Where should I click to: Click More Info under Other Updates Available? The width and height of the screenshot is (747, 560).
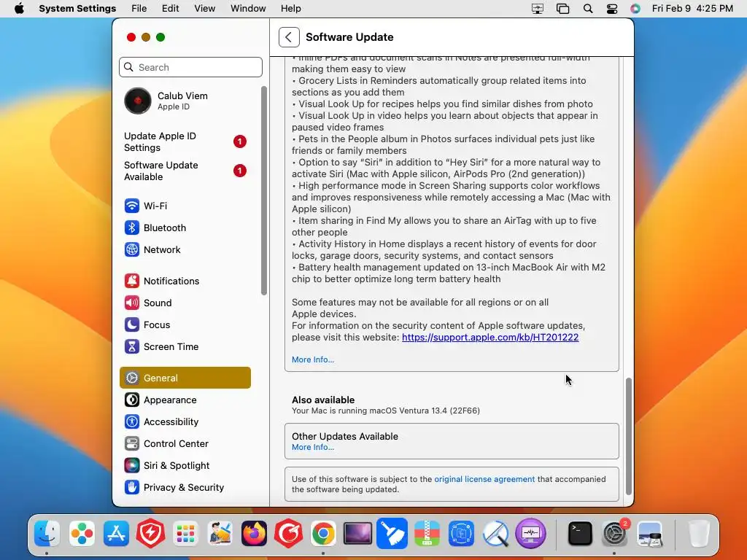tap(313, 447)
